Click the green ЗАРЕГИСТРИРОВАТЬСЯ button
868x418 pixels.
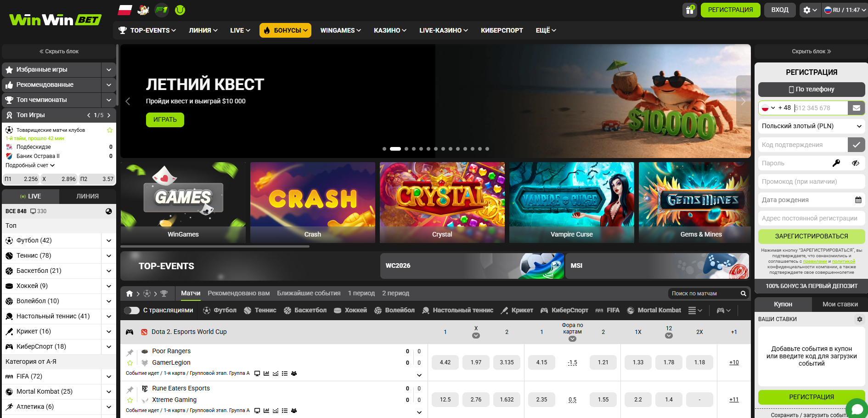812,236
